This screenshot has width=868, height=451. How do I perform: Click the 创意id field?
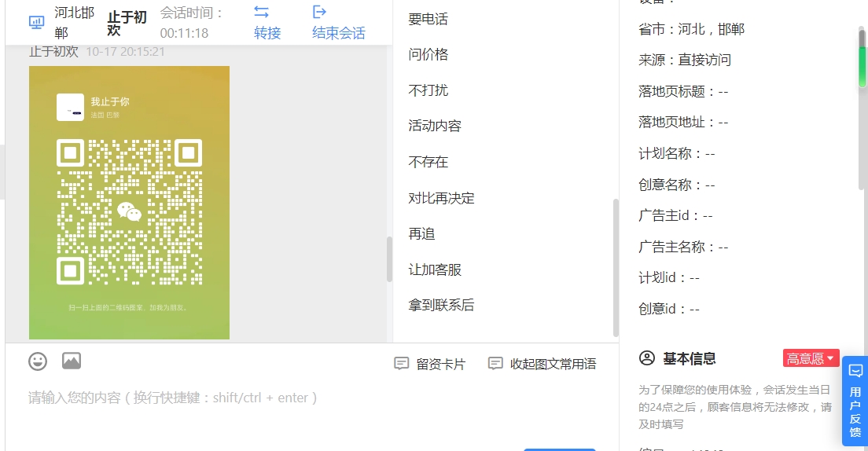(x=669, y=309)
